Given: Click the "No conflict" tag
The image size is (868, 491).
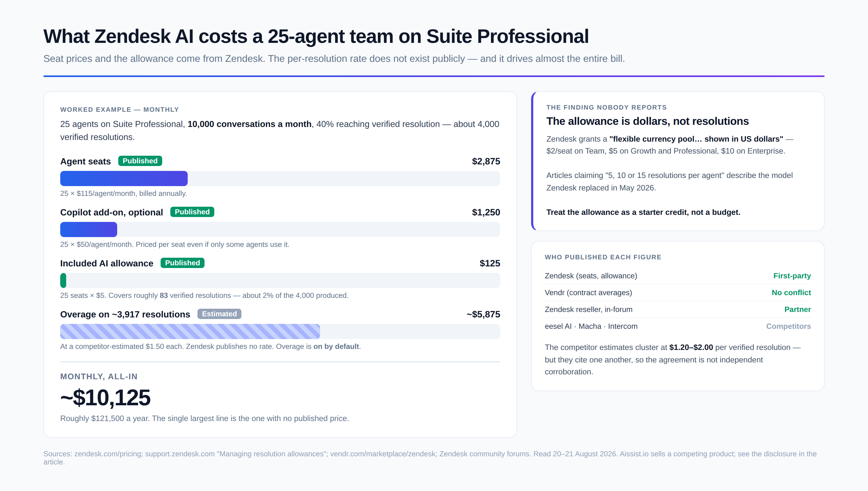Looking at the screenshot, I should [x=791, y=293].
